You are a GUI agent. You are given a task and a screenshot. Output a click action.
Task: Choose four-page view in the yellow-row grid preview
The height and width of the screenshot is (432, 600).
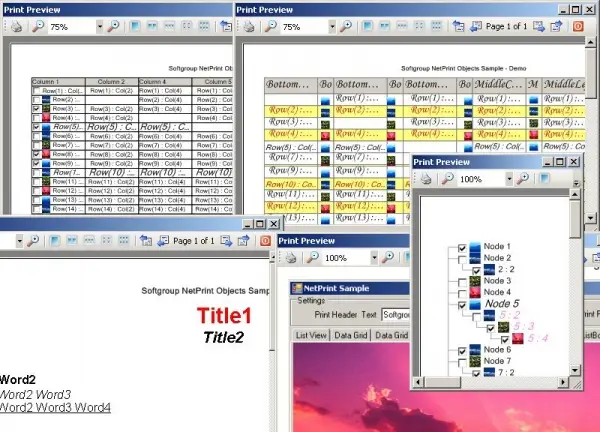pos(419,26)
